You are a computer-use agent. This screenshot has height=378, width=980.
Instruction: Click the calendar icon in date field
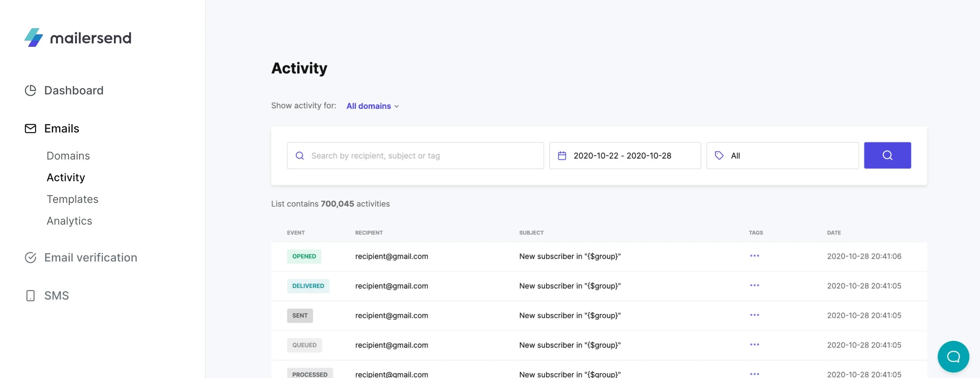click(562, 156)
